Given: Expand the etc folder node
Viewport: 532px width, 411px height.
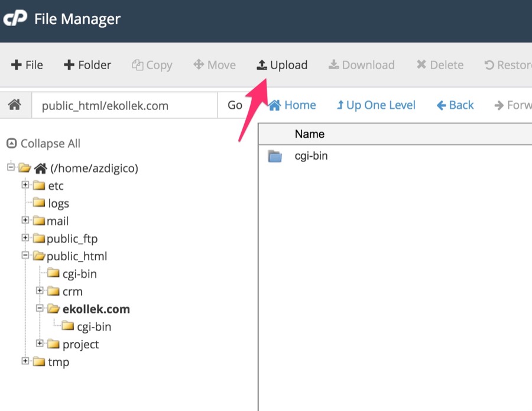Looking at the screenshot, I should pos(25,185).
